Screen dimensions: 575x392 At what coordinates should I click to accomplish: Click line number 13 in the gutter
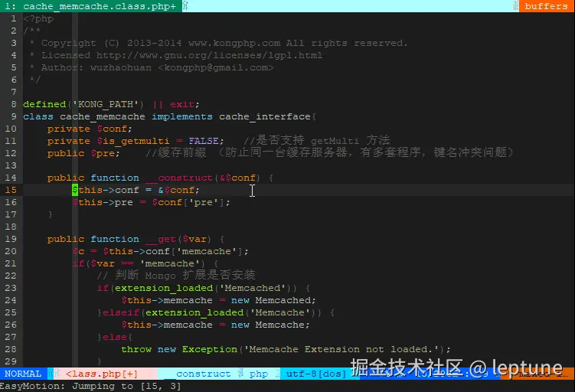[x=11, y=165]
